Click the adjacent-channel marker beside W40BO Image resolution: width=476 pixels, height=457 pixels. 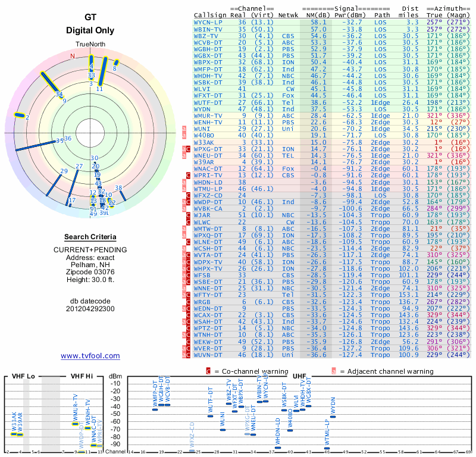pyautogui.click(x=184, y=136)
